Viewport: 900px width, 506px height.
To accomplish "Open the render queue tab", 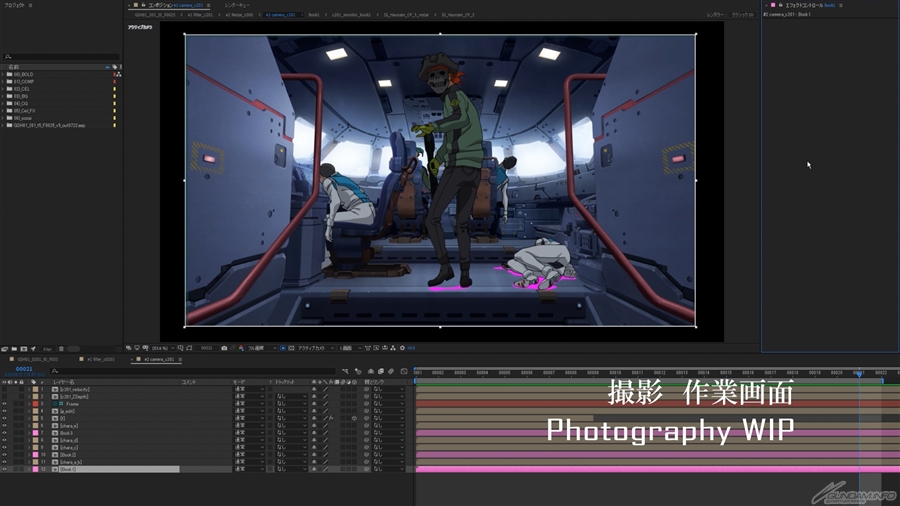I will tap(237, 5).
